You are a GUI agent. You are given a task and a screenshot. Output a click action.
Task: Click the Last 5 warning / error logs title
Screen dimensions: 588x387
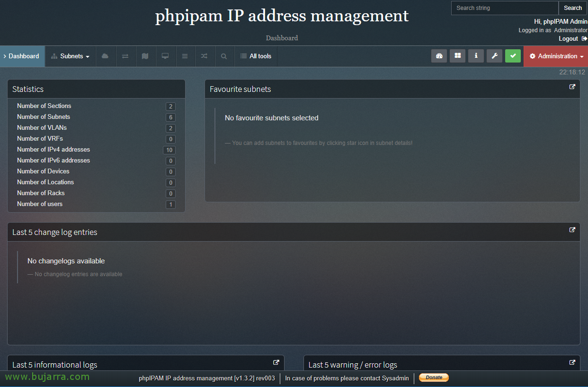pos(353,365)
